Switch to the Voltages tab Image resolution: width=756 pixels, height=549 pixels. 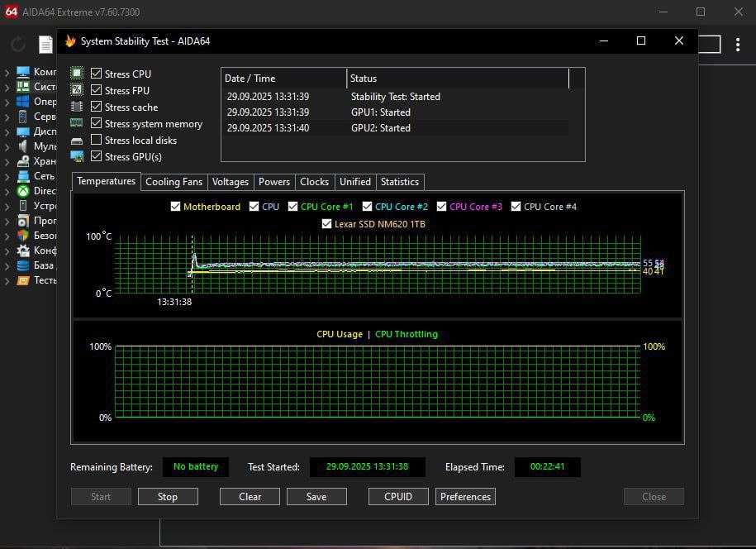[231, 182]
